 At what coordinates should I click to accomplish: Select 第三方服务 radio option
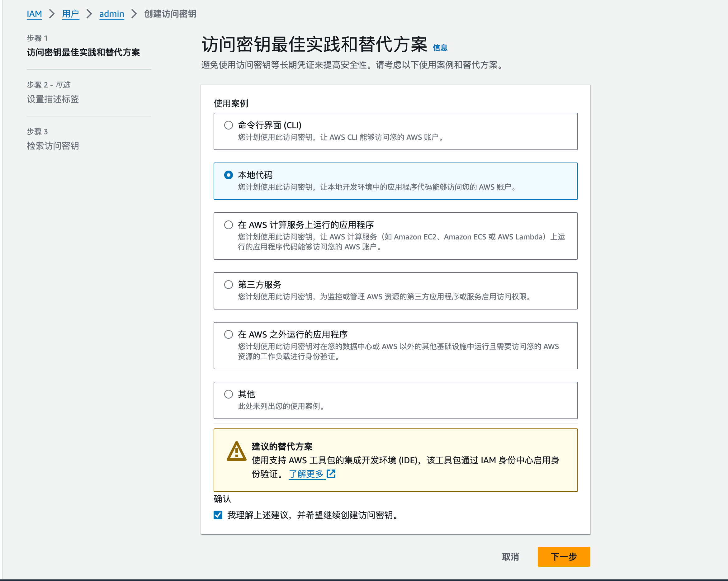tap(229, 285)
